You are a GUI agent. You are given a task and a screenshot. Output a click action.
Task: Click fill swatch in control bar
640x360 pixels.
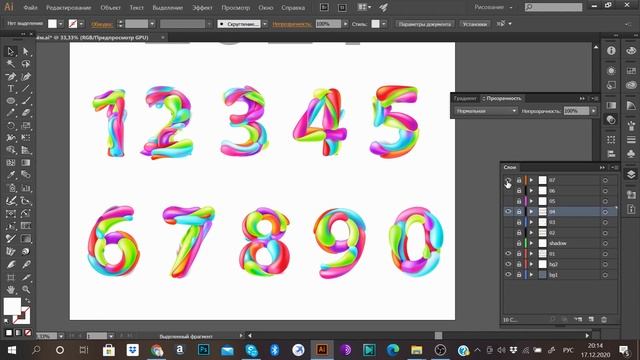click(x=52, y=24)
